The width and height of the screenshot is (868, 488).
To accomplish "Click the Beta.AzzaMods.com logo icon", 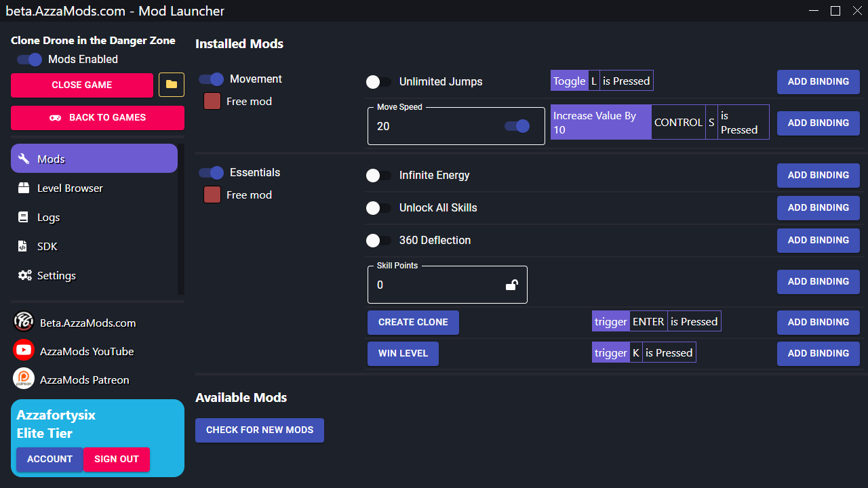I will point(24,321).
